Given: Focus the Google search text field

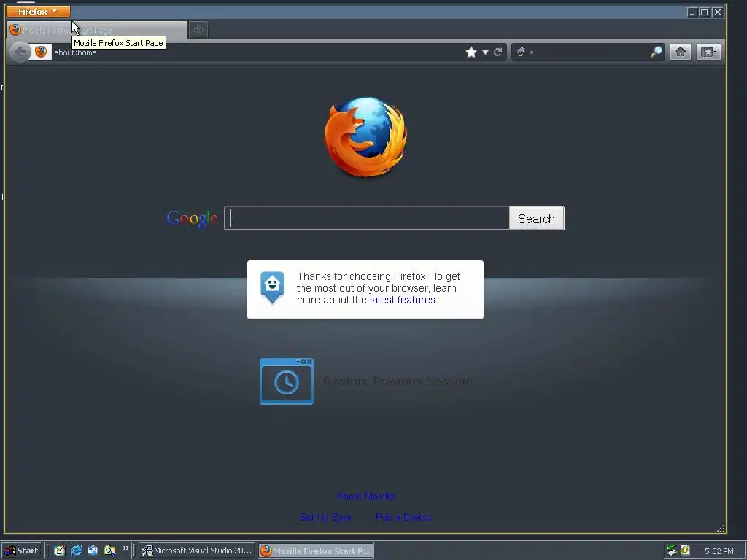Looking at the screenshot, I should [367, 219].
